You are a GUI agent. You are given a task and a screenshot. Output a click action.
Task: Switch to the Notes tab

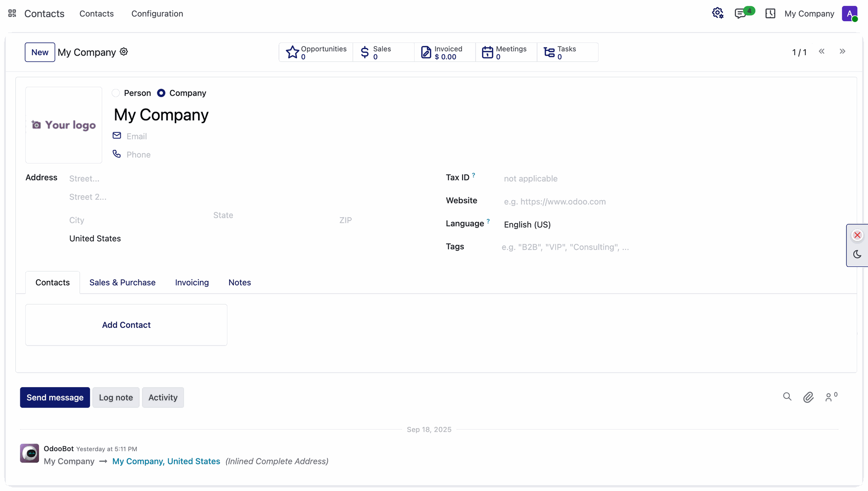tap(240, 282)
